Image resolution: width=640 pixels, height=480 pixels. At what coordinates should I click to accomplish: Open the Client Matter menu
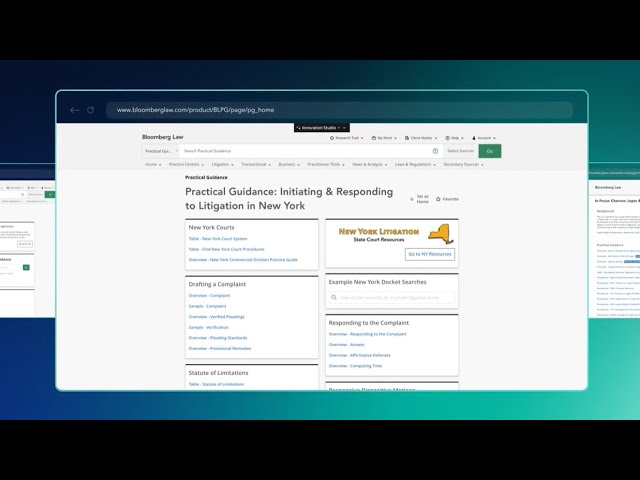coord(421,138)
